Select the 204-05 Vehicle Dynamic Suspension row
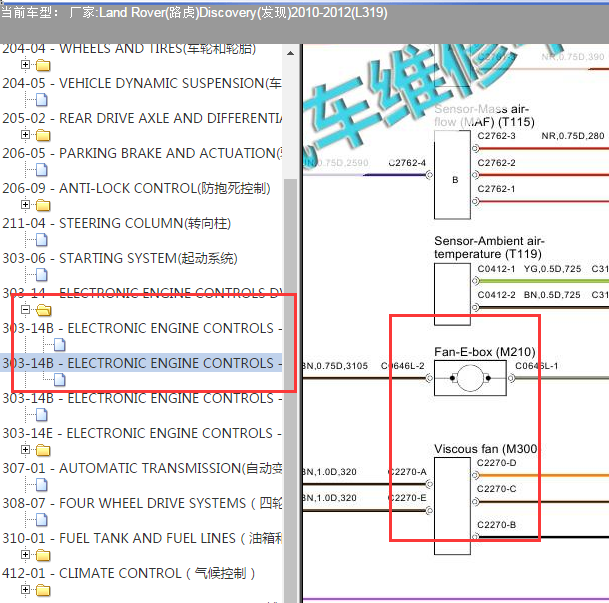The height and width of the screenshot is (603, 609). (142, 83)
